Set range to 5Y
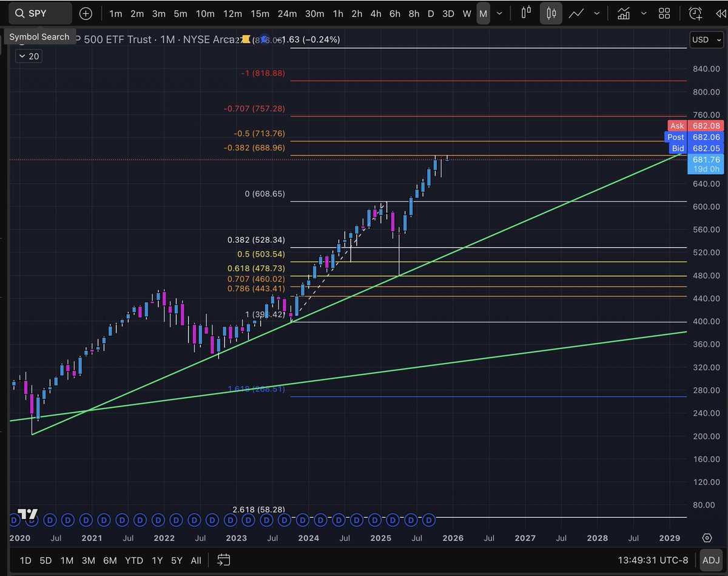The height and width of the screenshot is (576, 728). 177,560
